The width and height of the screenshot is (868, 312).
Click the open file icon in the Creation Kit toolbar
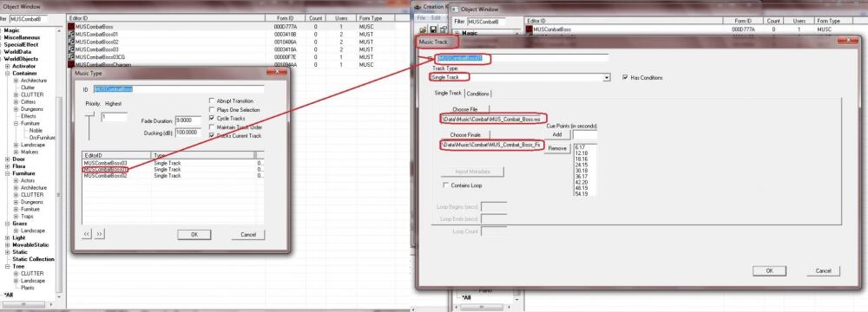coord(423,29)
